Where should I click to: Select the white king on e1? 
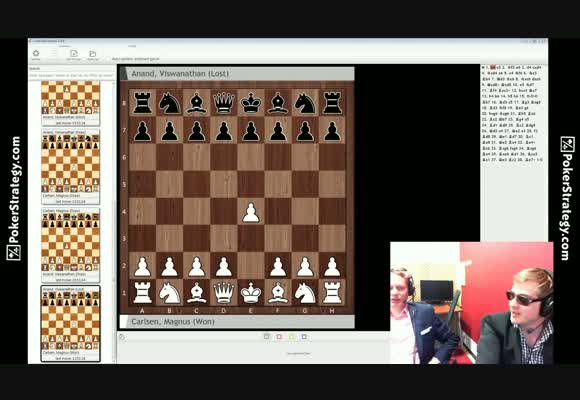[251, 293]
